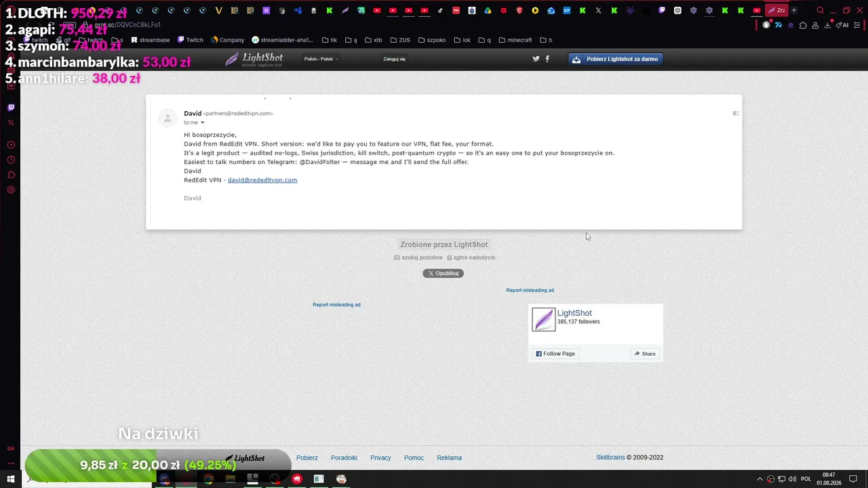This screenshot has width=868, height=488.
Task: Click the szukaj podobne link
Action: [x=418, y=258]
